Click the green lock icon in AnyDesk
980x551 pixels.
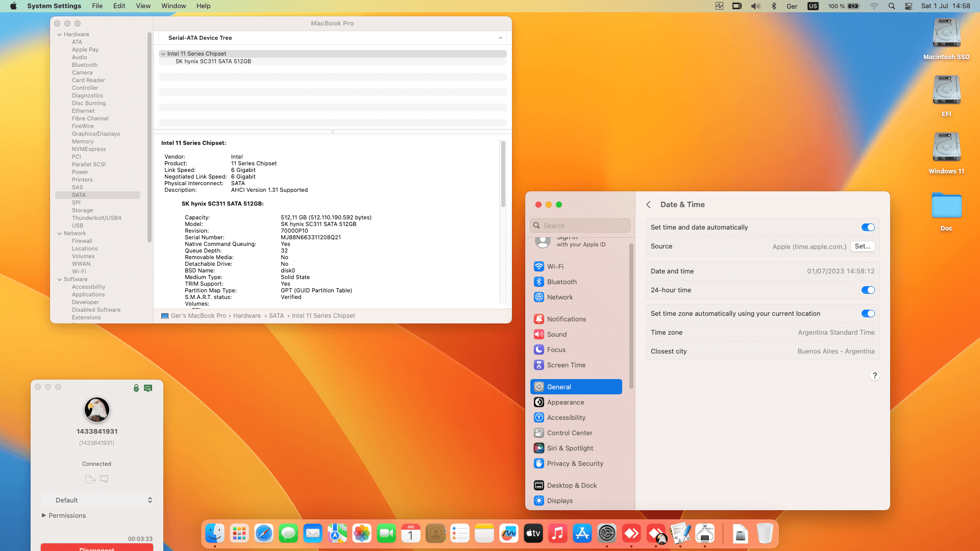136,388
